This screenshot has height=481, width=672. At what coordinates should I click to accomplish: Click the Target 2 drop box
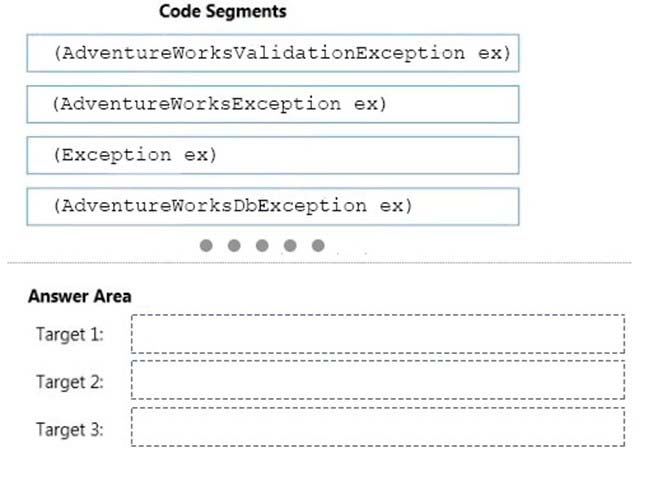[x=378, y=380]
